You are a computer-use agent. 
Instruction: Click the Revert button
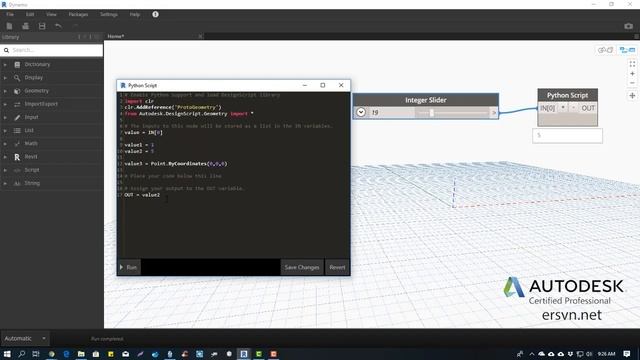(x=337, y=267)
